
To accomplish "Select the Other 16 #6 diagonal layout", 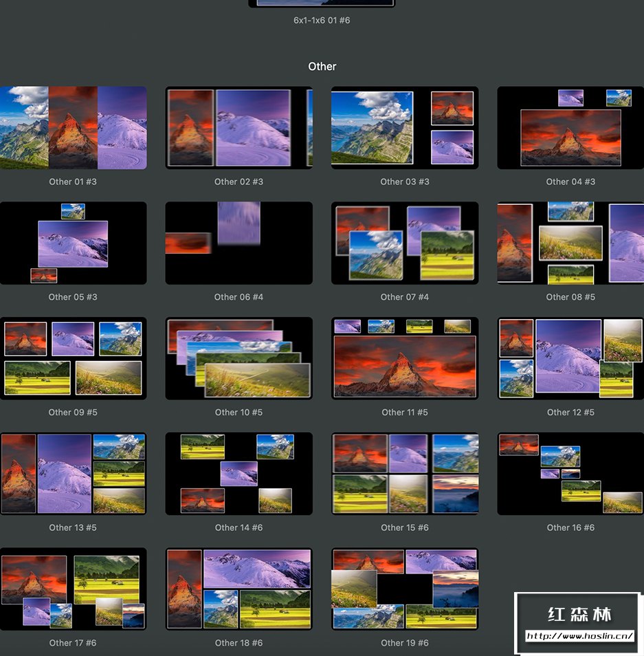I will [x=570, y=474].
